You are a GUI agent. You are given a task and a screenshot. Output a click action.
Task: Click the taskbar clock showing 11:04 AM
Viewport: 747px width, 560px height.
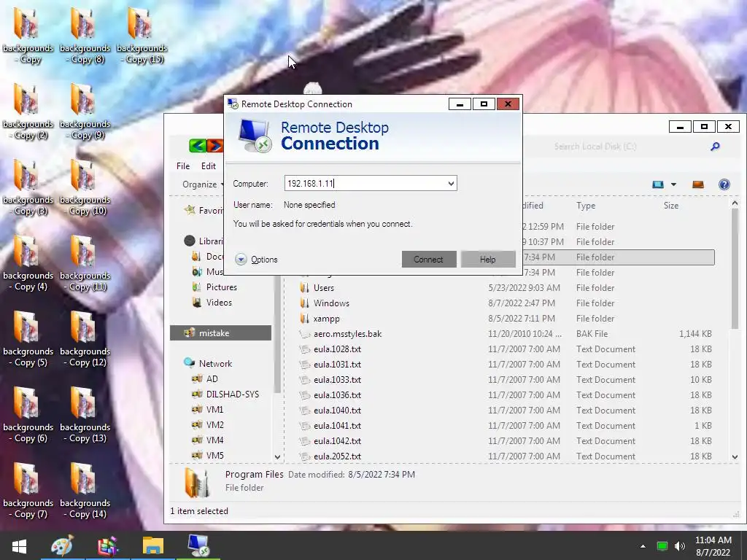(713, 546)
